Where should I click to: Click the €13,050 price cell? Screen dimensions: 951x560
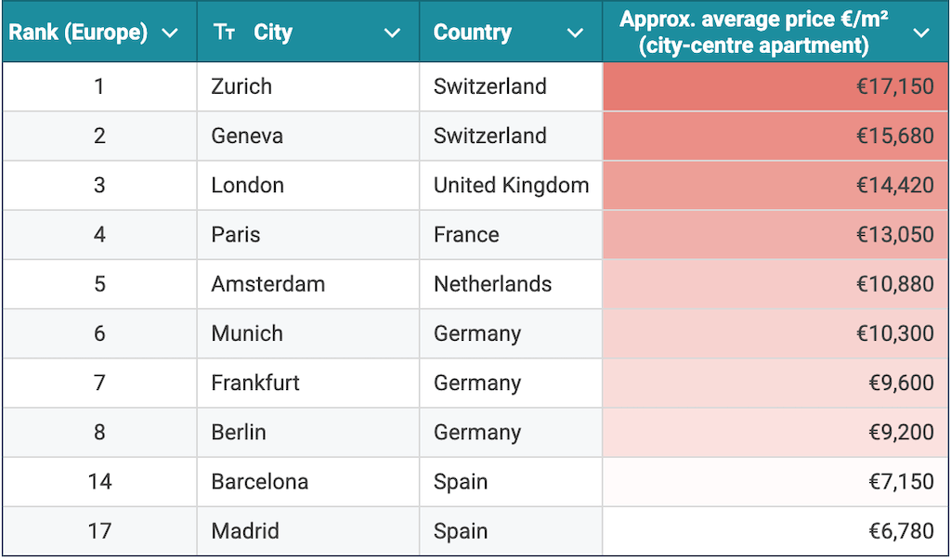pos(894,234)
